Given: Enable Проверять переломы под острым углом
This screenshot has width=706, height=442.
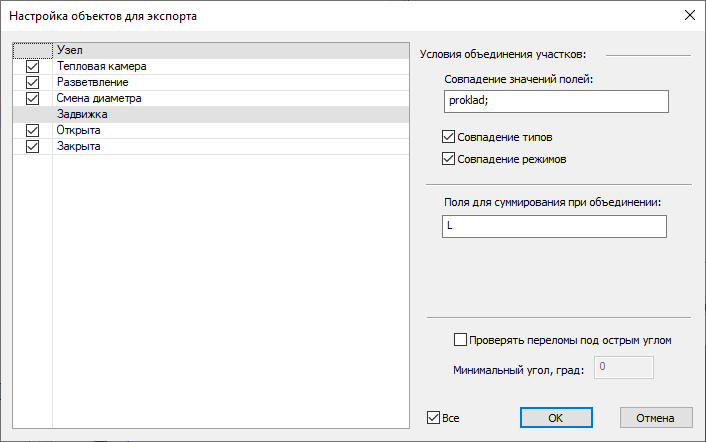Looking at the screenshot, I should 461,340.
